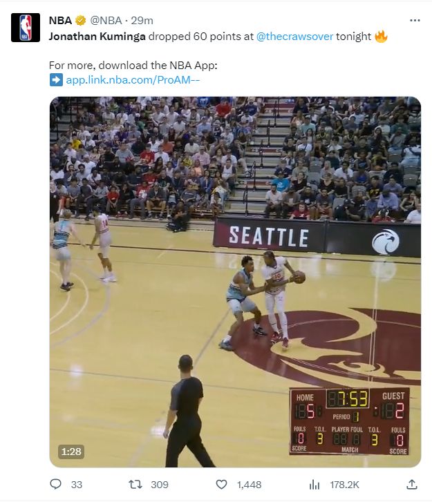Viewport: 432px width, 504px height.
Task: Click the gold verified badge next to NBA
Action: point(80,21)
